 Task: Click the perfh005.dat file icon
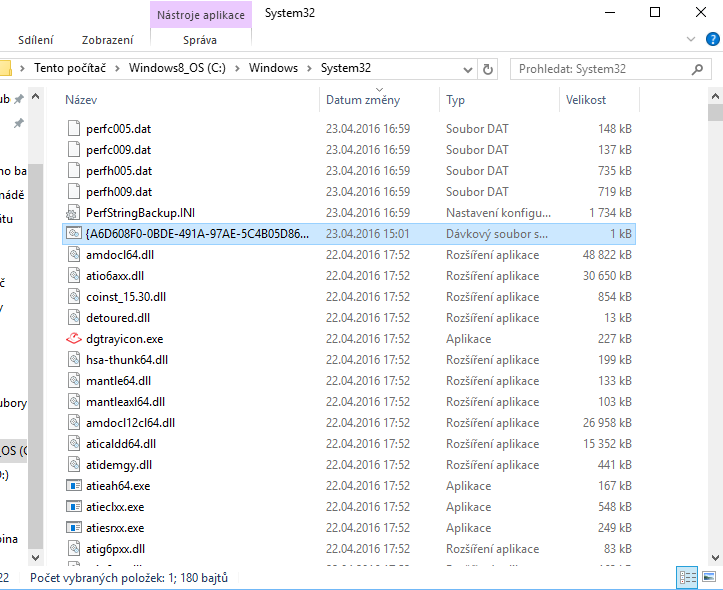coord(74,171)
